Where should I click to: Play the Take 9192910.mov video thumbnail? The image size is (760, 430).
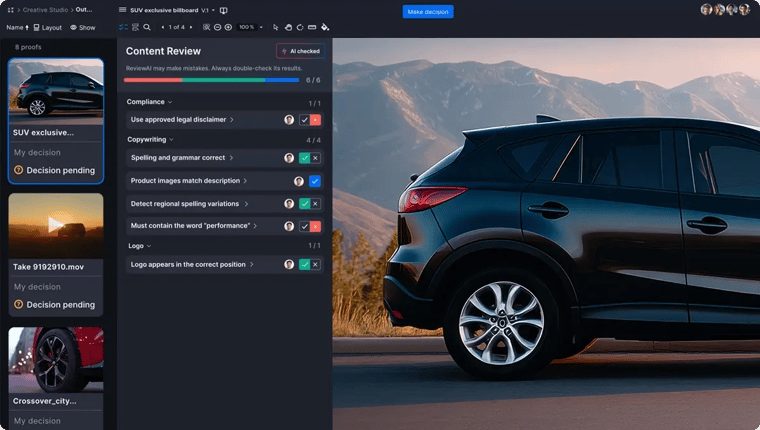tap(56, 225)
